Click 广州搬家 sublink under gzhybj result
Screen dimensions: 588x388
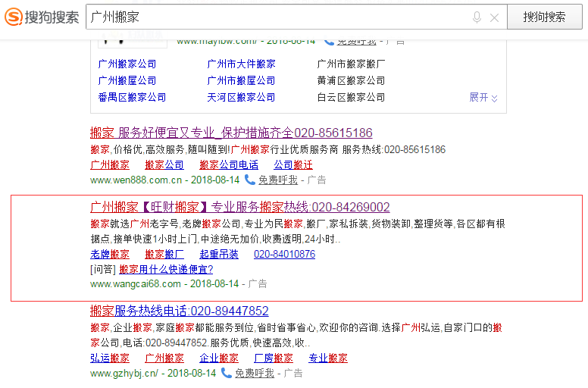164,358
